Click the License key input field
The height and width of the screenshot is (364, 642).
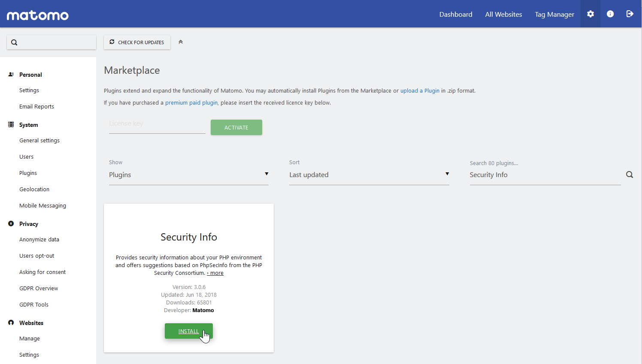(x=157, y=124)
